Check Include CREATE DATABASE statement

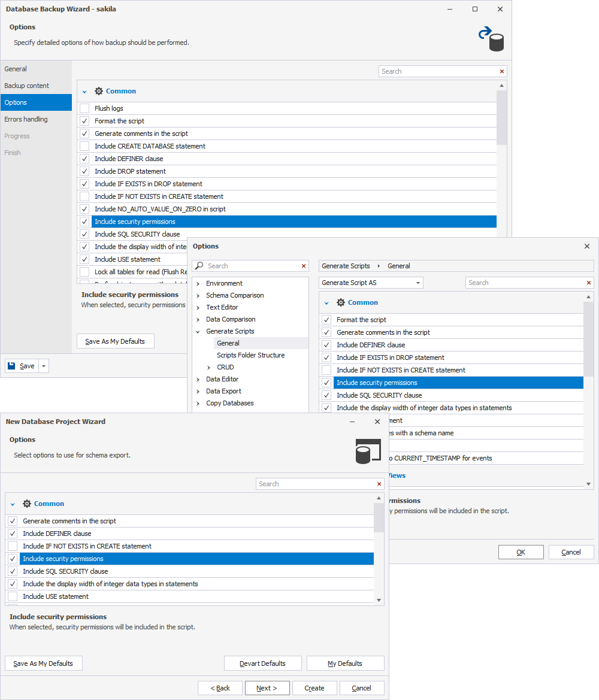pyautogui.click(x=84, y=146)
